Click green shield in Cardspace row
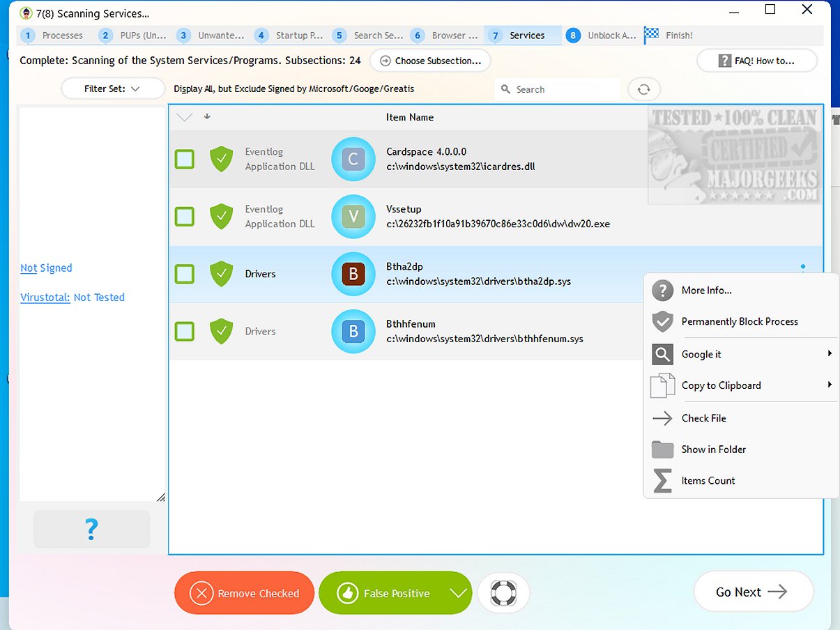840x630 pixels. click(x=222, y=159)
